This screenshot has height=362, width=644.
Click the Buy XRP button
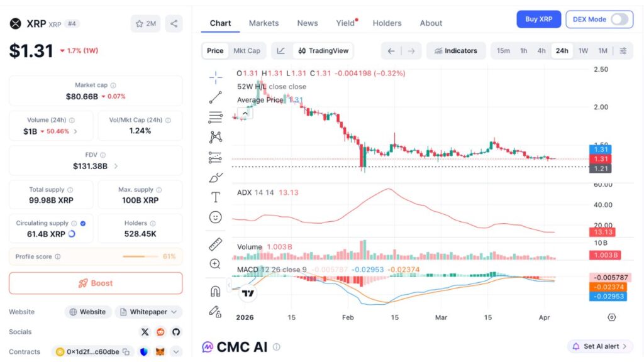pos(538,19)
